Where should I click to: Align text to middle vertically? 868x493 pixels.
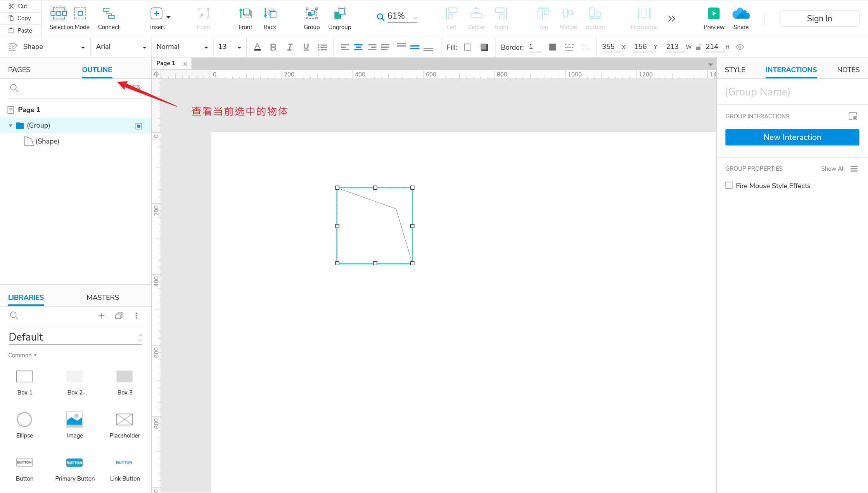tap(415, 47)
